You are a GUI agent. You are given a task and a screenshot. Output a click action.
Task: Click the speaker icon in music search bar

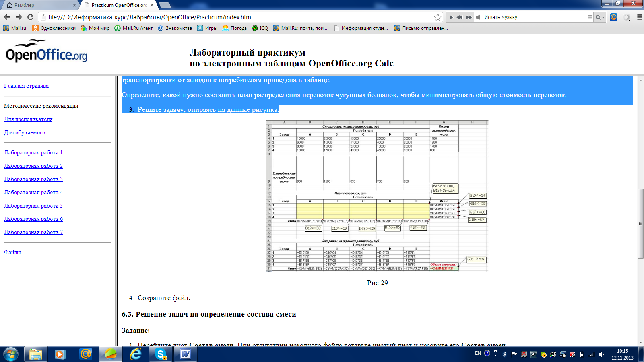coord(479,17)
